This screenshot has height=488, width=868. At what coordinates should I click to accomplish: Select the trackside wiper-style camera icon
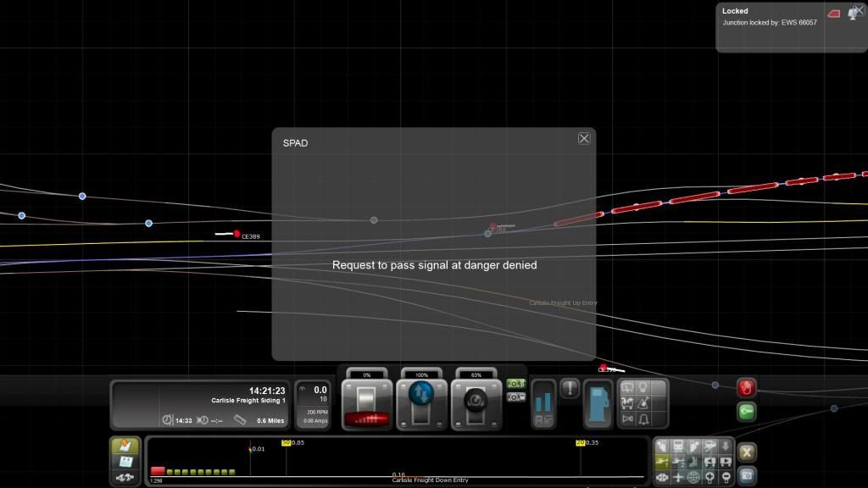709,446
